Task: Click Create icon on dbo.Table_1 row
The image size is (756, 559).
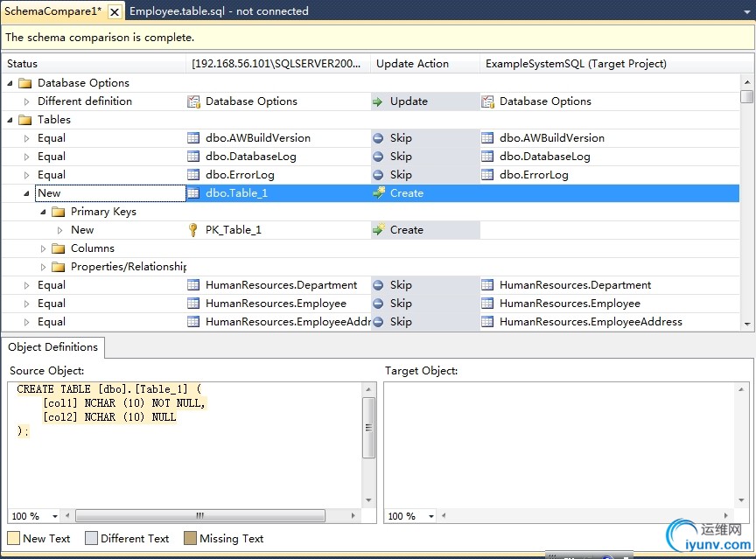Action: tap(379, 192)
